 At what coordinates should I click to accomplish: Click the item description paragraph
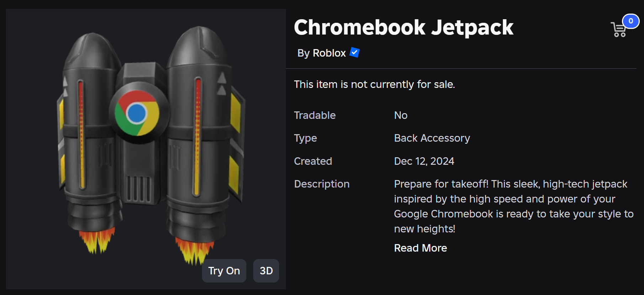(513, 206)
